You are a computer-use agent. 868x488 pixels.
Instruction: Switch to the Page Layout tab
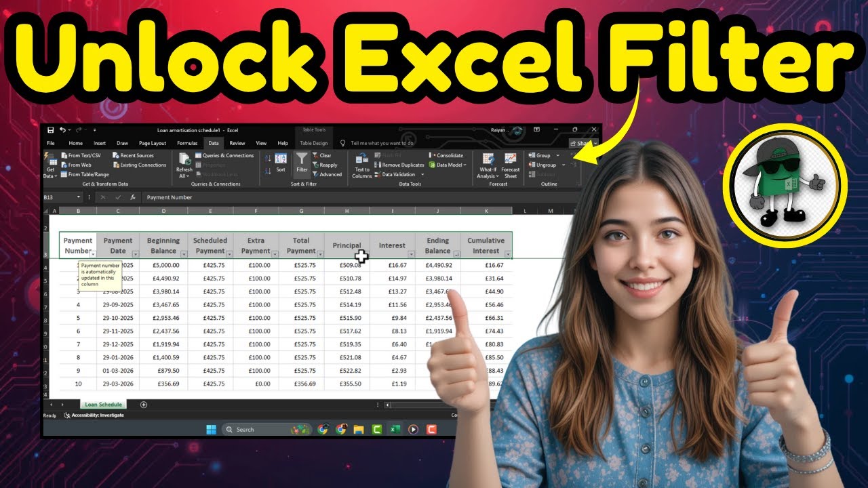coord(153,143)
